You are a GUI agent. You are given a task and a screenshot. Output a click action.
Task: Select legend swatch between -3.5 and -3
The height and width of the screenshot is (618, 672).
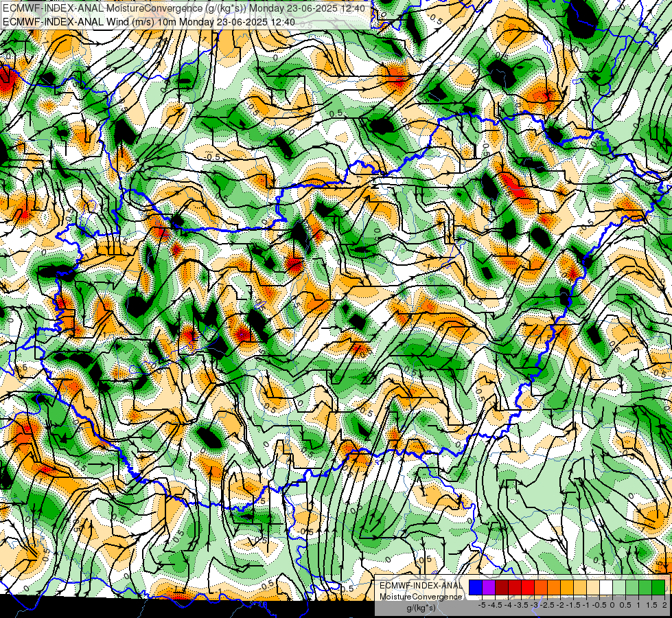[528, 588]
